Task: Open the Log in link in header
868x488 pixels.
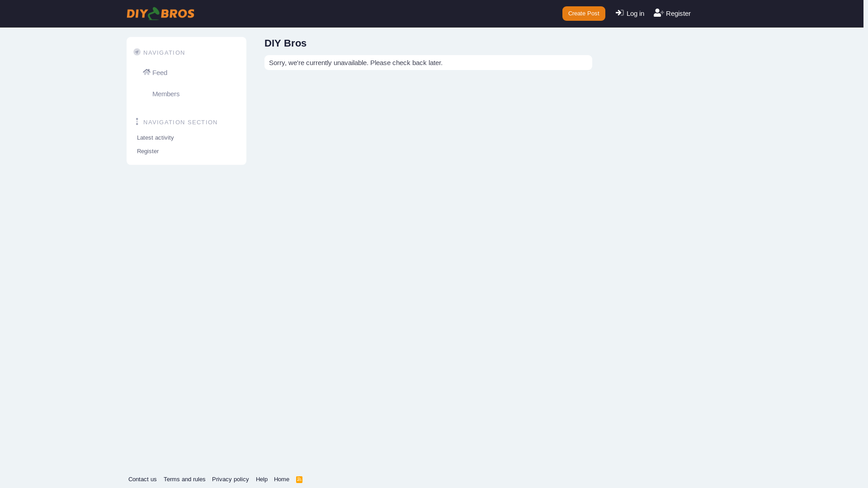Action: 630,14
